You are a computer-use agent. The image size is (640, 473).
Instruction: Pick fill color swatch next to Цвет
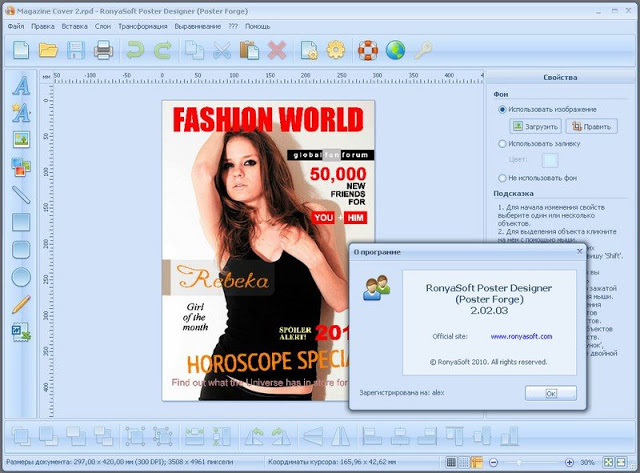coord(550,160)
